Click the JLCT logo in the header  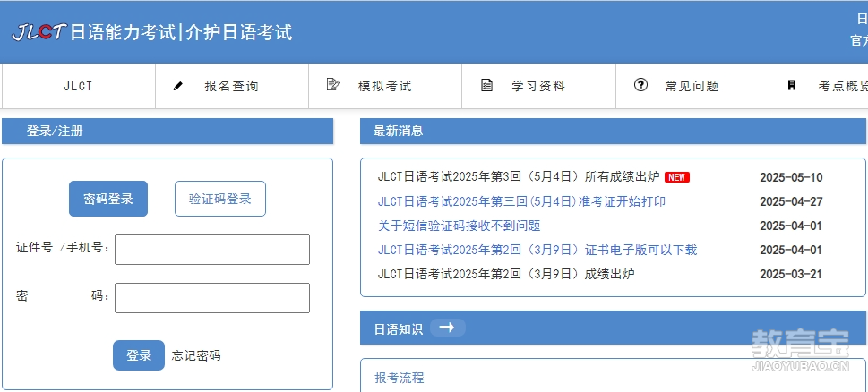click(x=39, y=32)
